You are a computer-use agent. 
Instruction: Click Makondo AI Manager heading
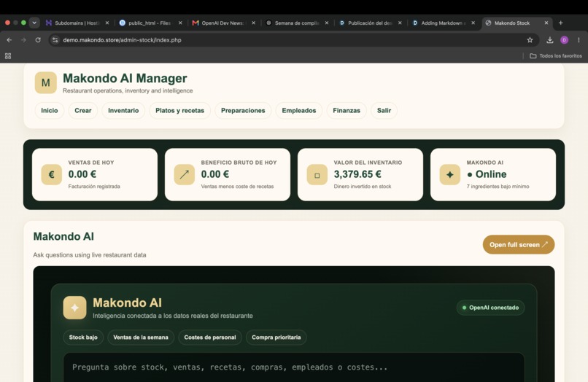pyautogui.click(x=125, y=78)
